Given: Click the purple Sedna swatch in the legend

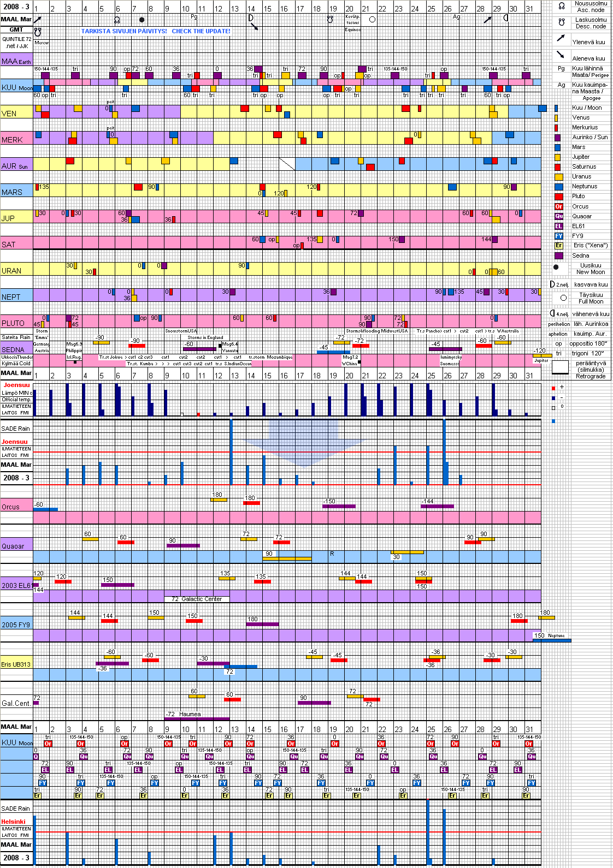Looking at the screenshot, I should click(558, 255).
